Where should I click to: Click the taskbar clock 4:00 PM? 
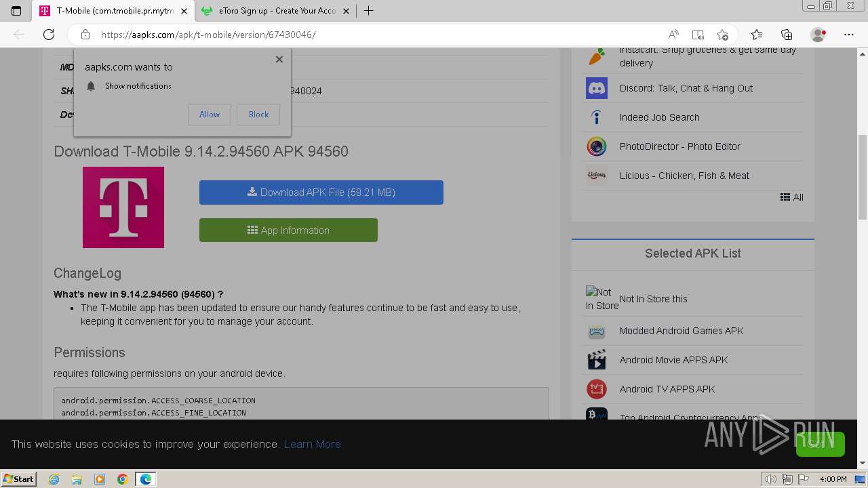[833, 479]
